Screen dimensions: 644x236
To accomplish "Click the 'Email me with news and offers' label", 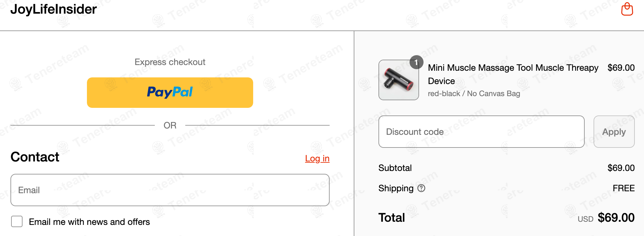I will [x=89, y=222].
